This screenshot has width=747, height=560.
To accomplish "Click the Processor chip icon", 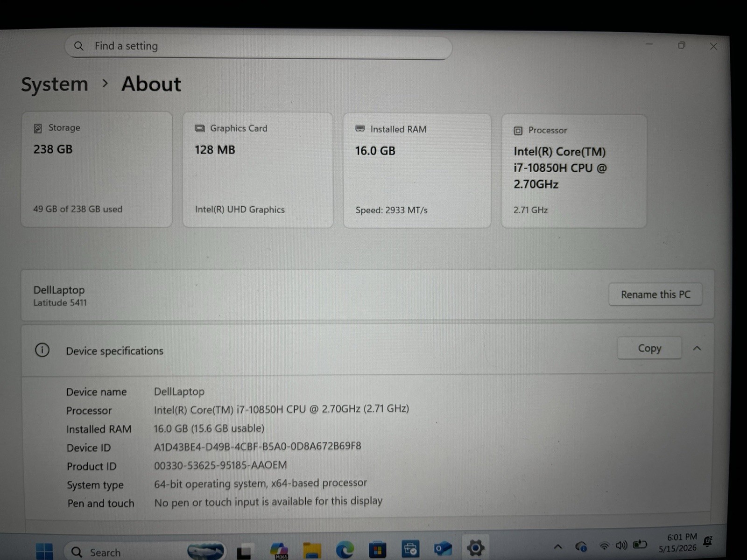I will [x=518, y=131].
